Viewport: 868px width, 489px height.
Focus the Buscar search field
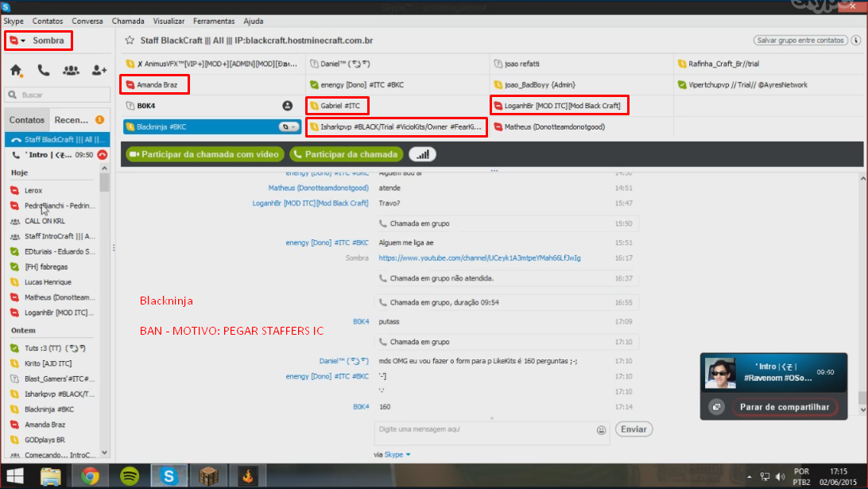[57, 95]
